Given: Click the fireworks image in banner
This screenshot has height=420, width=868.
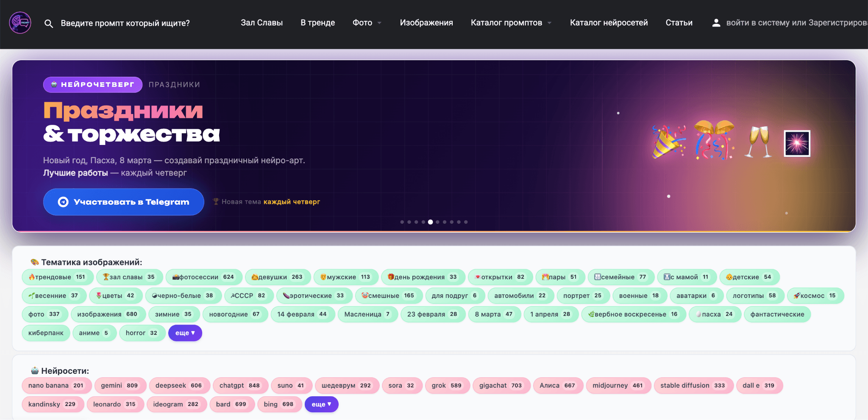Looking at the screenshot, I should (x=797, y=143).
